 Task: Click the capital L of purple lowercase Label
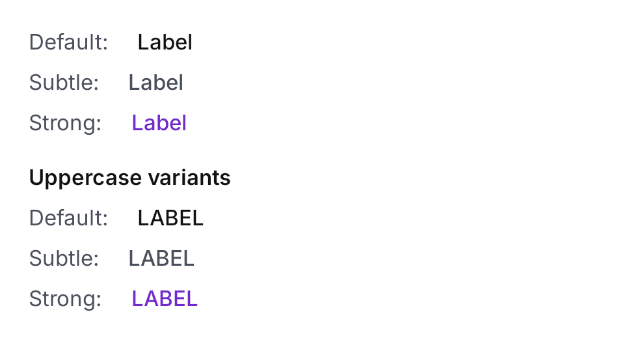[137, 123]
